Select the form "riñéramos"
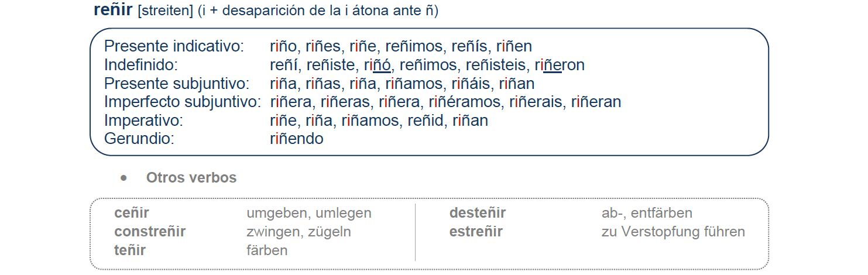Image resolution: width=868 pixels, height=275 pixels. [466, 102]
